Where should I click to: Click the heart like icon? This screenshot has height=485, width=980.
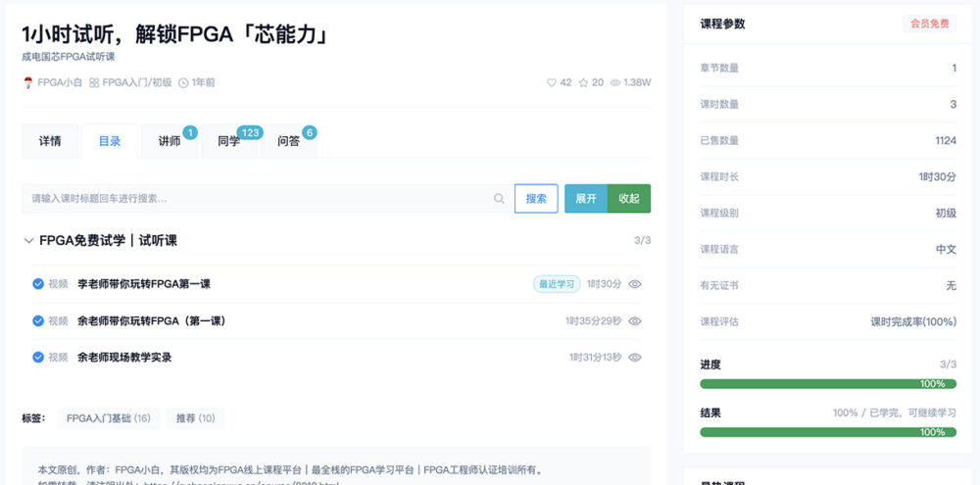pyautogui.click(x=552, y=83)
